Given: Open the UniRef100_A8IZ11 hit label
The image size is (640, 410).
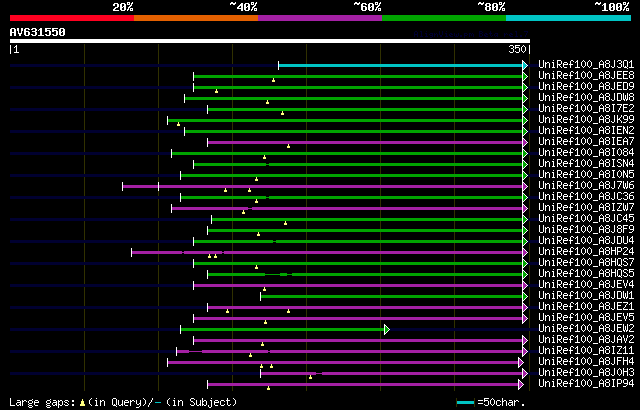Looking at the screenshot, I should (586, 351).
